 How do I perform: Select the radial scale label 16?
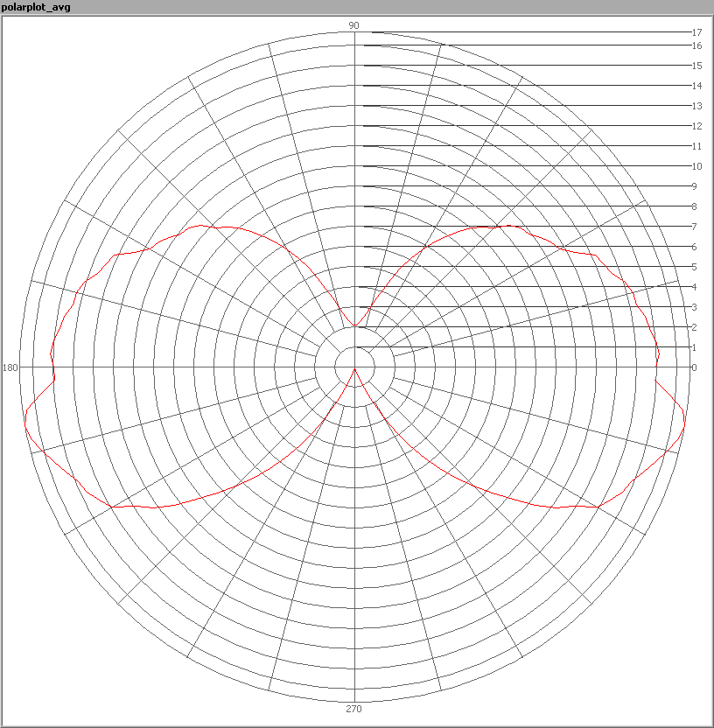(x=696, y=45)
